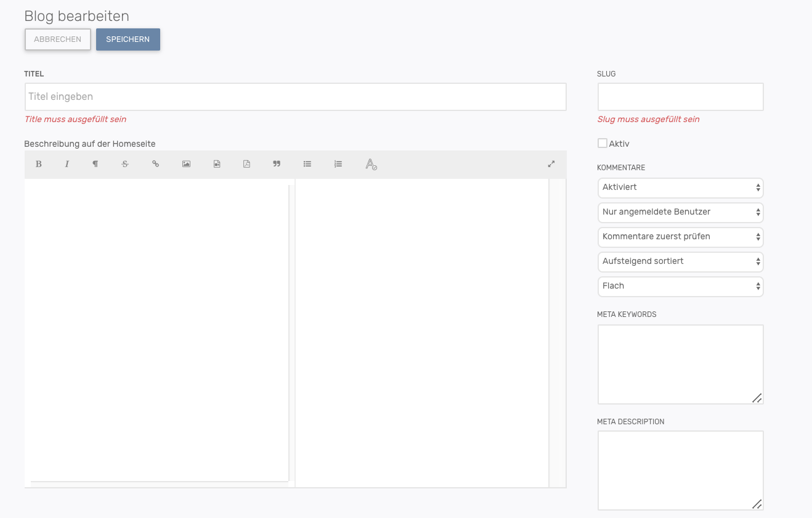Create a bulleted list
Image resolution: width=812 pixels, height=518 pixels.
click(x=307, y=164)
